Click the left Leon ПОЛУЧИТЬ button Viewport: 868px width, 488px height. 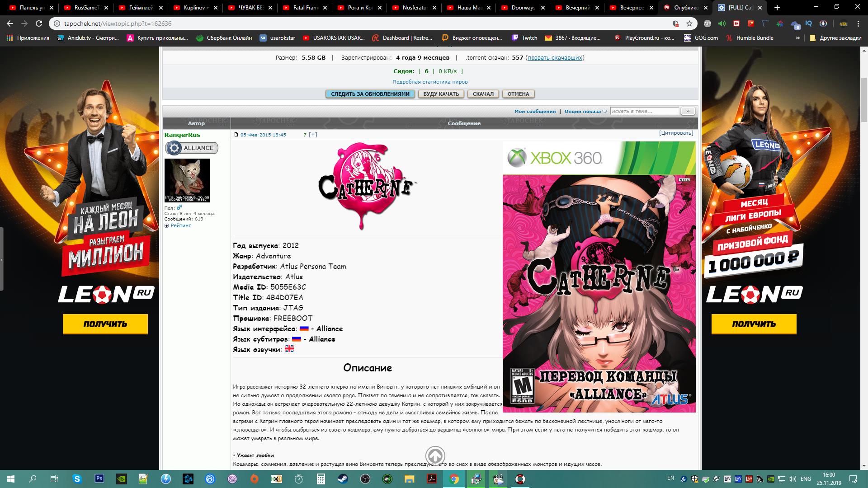(x=105, y=324)
